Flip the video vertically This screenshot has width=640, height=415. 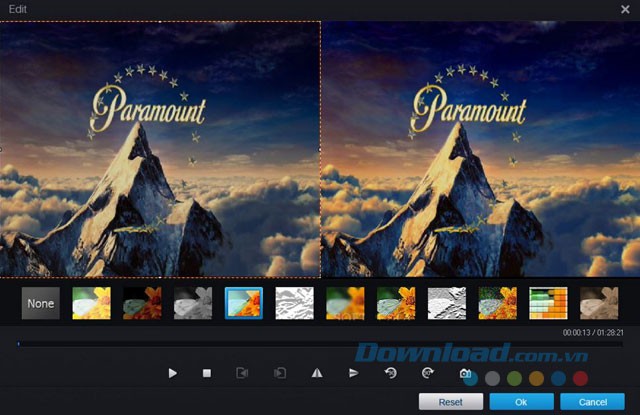coord(353,373)
